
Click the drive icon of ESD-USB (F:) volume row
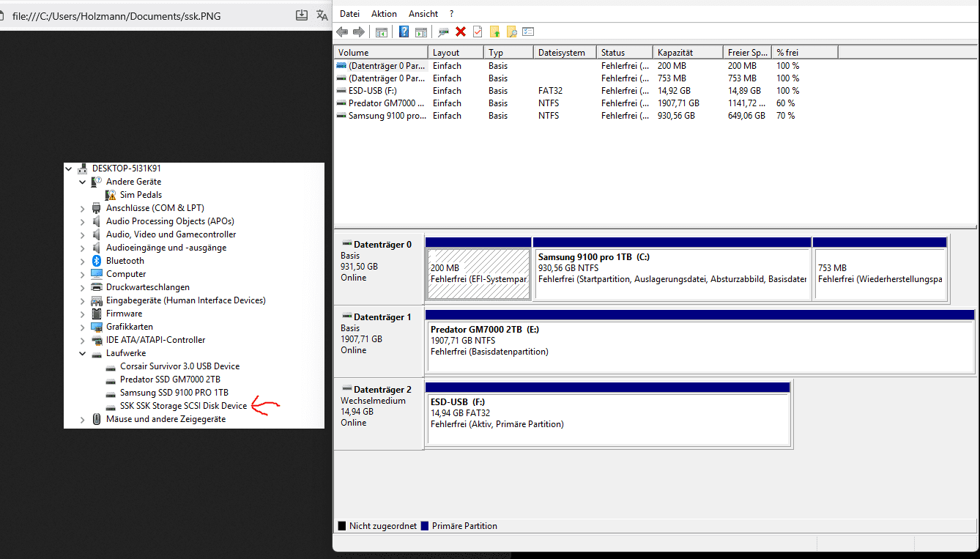(341, 91)
